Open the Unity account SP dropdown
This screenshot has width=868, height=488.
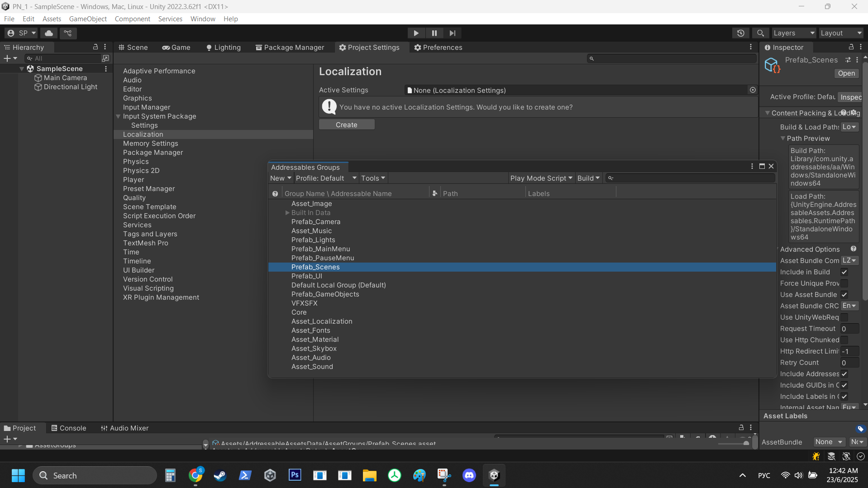(21, 33)
